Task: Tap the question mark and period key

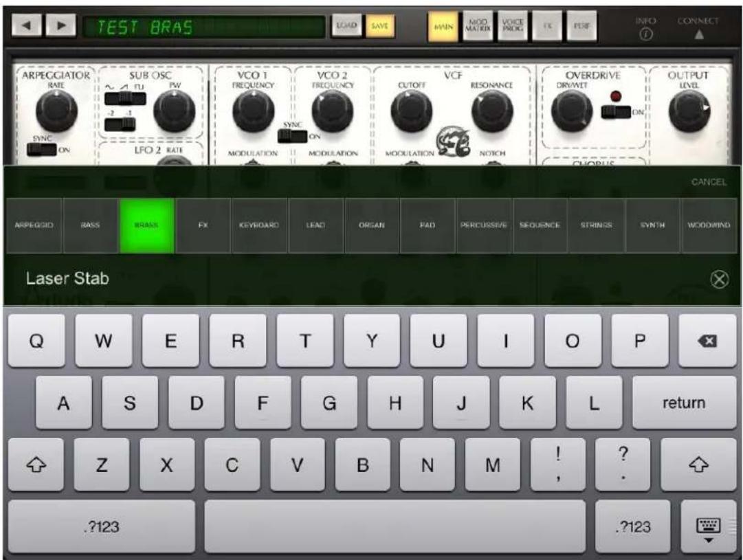Action: coord(623,464)
